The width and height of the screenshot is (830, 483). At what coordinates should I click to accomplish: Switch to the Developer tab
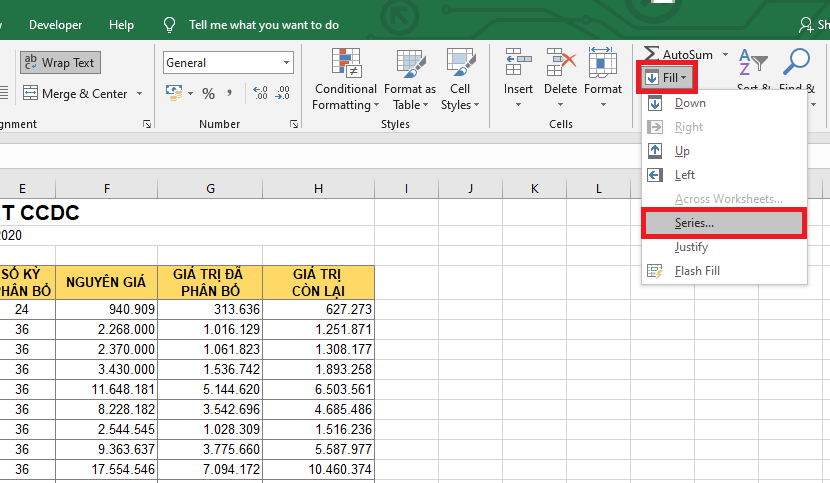point(56,25)
